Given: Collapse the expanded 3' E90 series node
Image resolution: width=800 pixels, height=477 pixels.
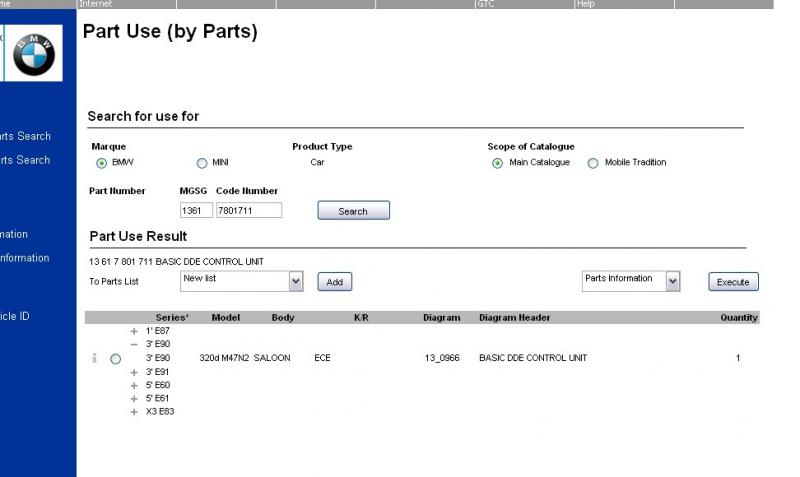Looking at the screenshot, I should click(x=134, y=344).
